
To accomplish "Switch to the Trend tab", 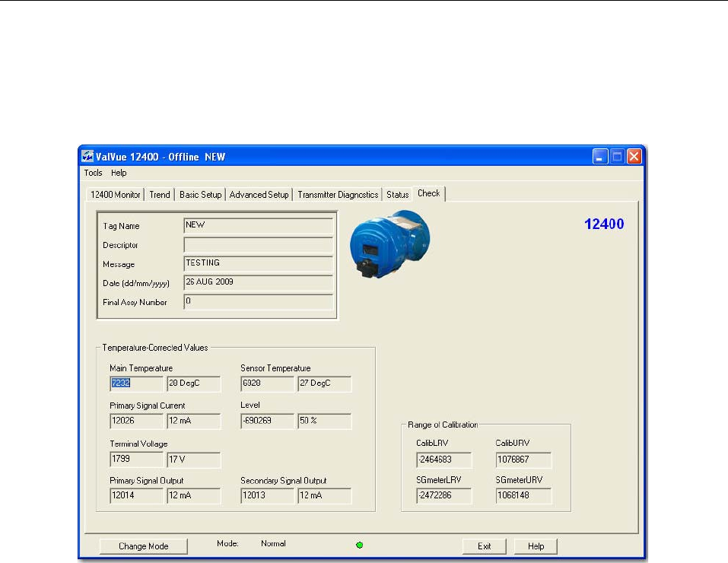I will click(x=160, y=195).
